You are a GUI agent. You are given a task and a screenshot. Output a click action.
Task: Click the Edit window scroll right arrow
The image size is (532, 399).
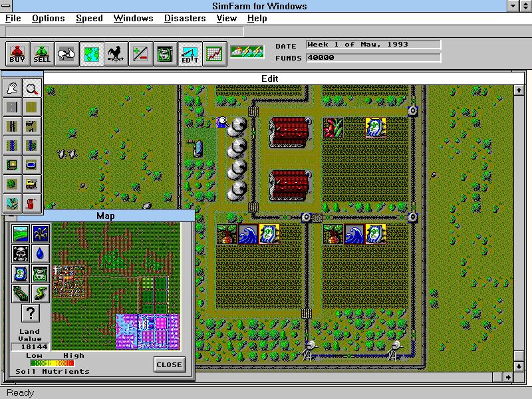pos(508,377)
